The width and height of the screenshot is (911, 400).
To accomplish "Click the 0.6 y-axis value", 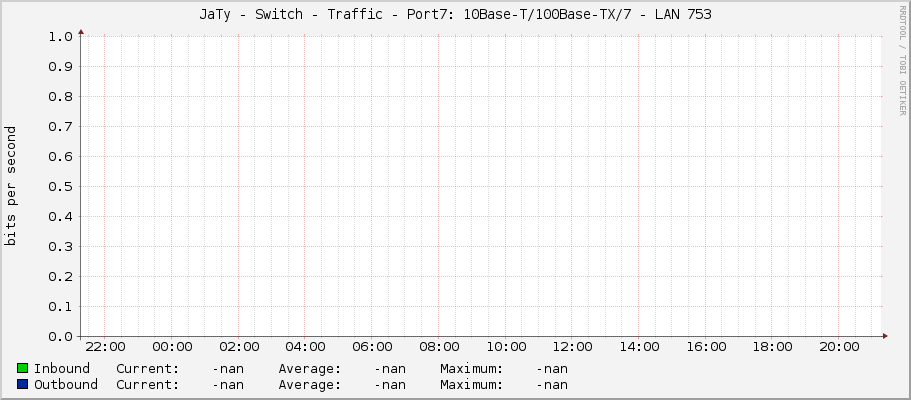I will point(61,156).
